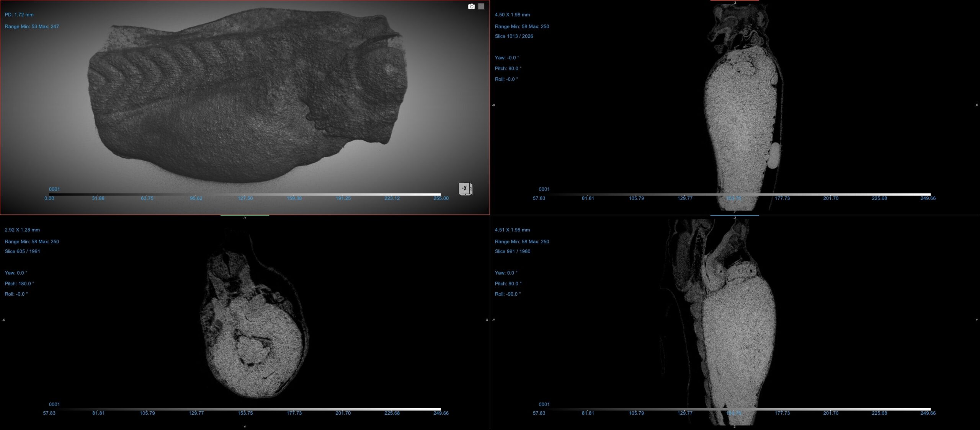Click the Pitch: 180.0° orientation label
980x430 pixels.
[x=19, y=283]
